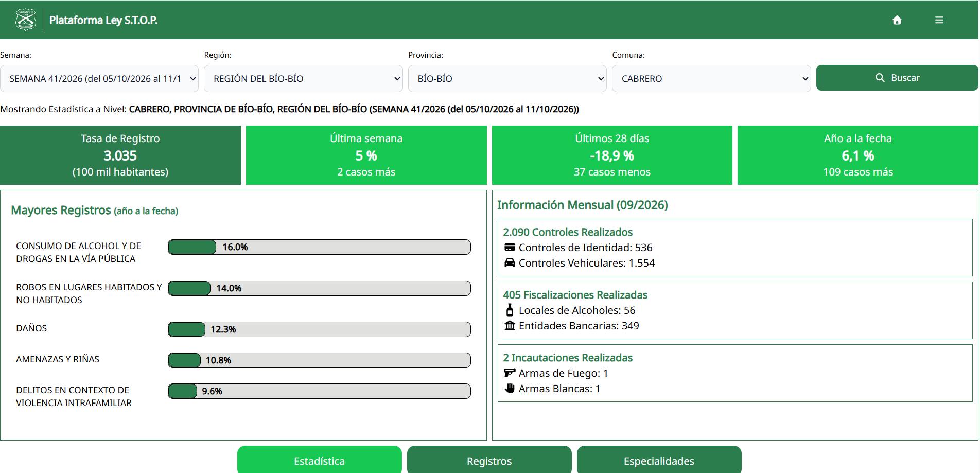Click the Buscar search button
This screenshot has width=980, height=473.
click(897, 78)
